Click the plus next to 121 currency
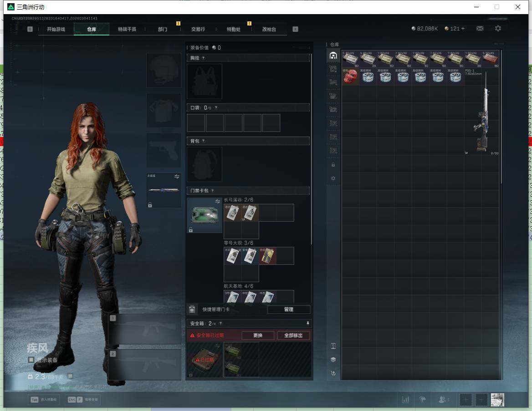 pyautogui.click(x=463, y=29)
